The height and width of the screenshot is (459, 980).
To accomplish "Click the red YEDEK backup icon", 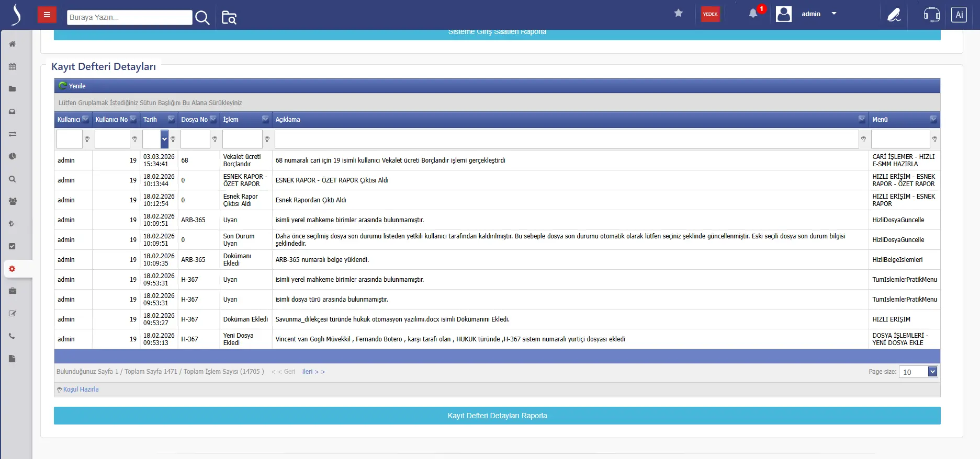I will pos(710,14).
